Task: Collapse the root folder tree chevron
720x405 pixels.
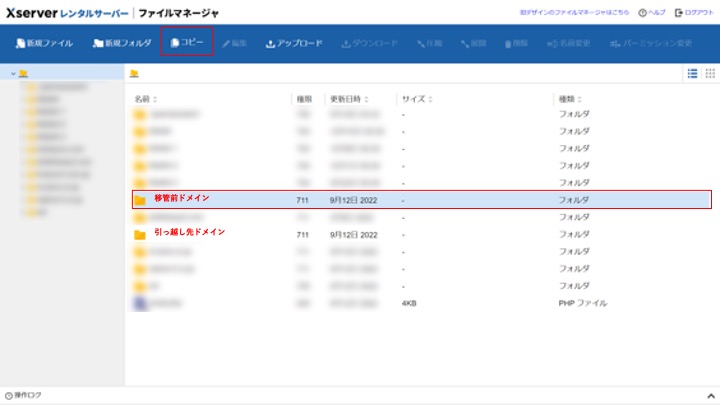Action: (13, 73)
